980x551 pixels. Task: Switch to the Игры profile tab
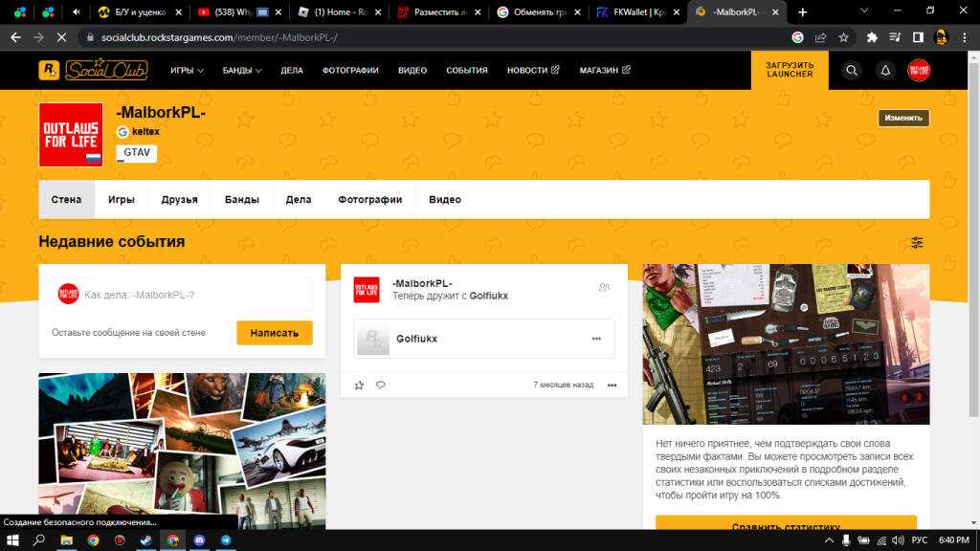(x=122, y=199)
